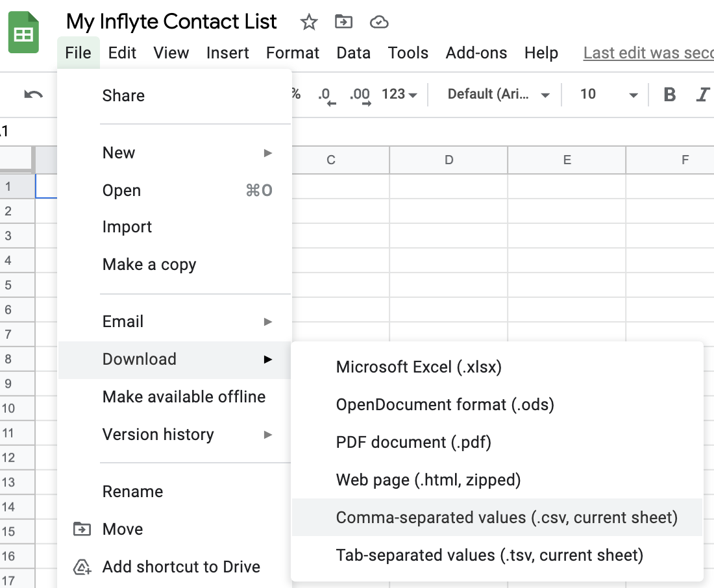Click cell E6 in the spreadsheet
714x588 pixels.
click(x=567, y=310)
